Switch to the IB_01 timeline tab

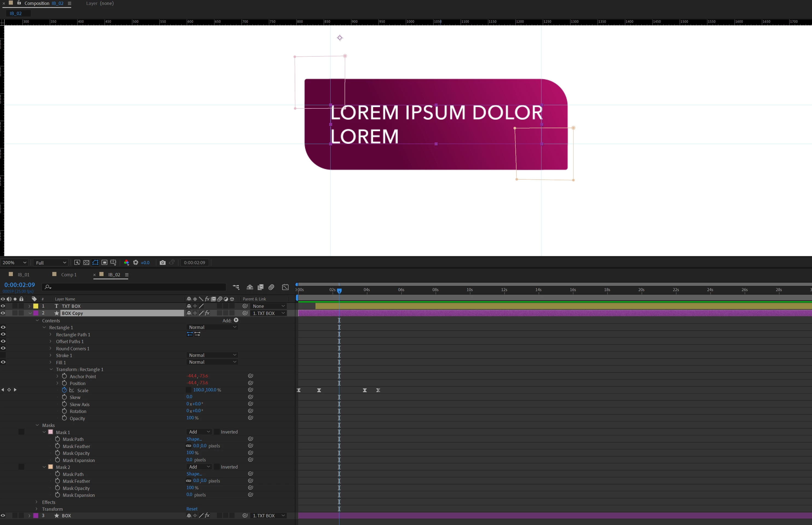[x=23, y=275]
